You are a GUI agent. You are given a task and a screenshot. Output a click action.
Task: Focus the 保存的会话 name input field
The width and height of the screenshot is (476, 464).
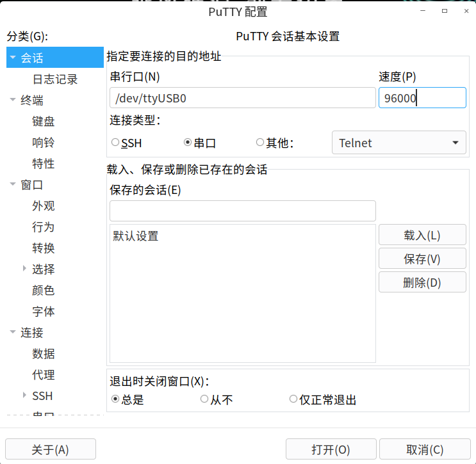click(x=243, y=211)
